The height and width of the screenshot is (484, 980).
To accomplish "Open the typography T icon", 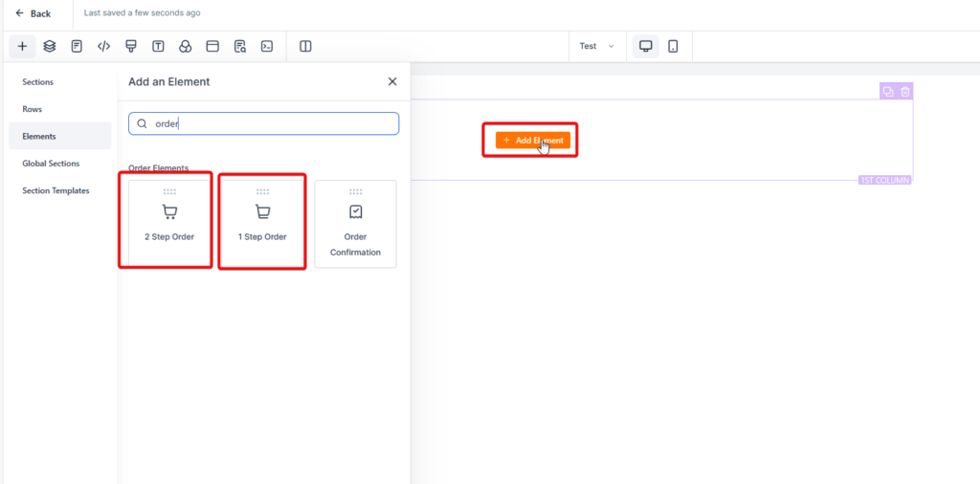I will click(x=158, y=46).
